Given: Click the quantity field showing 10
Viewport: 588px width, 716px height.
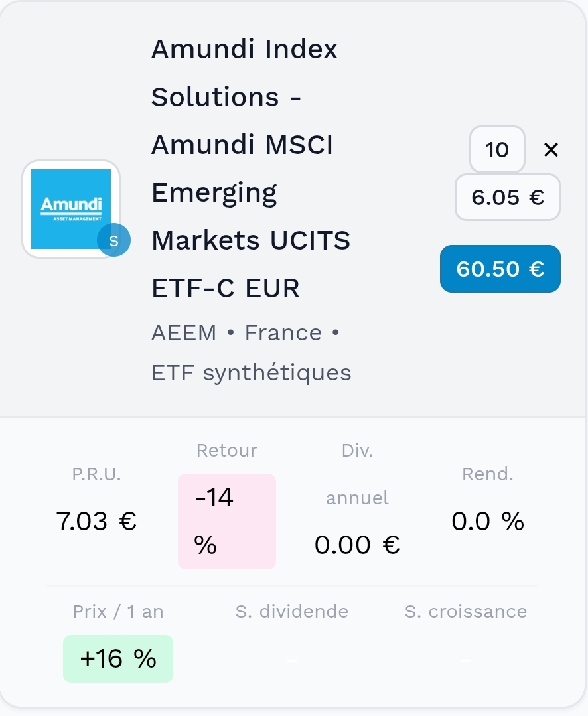Looking at the screenshot, I should (497, 150).
